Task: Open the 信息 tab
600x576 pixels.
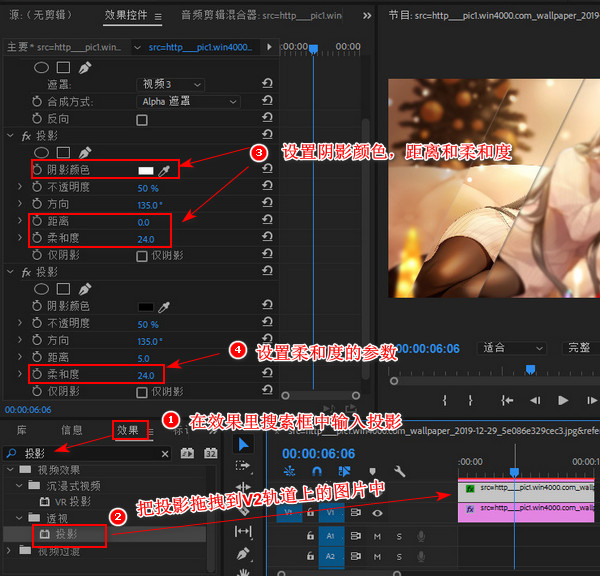Action: coord(72,430)
